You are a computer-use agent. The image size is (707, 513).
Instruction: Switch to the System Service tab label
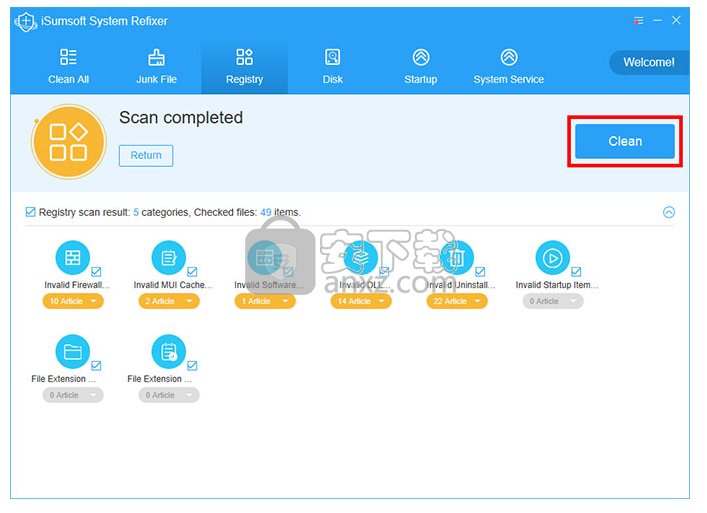point(509,79)
